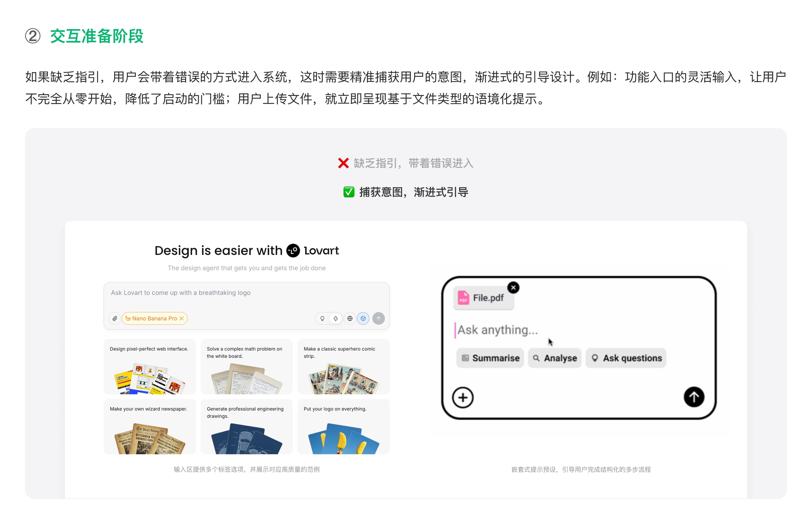The height and width of the screenshot is (524, 812).
Task: Open the professional engineering drawings card
Action: pos(247,426)
